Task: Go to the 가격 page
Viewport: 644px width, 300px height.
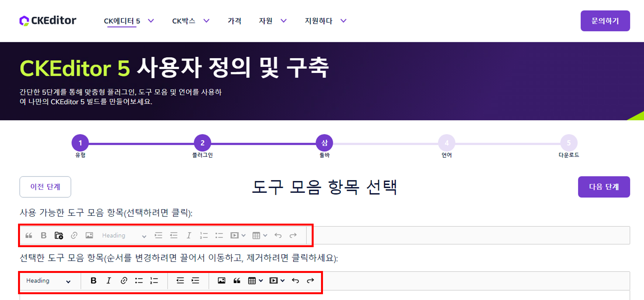Action: coord(234,21)
